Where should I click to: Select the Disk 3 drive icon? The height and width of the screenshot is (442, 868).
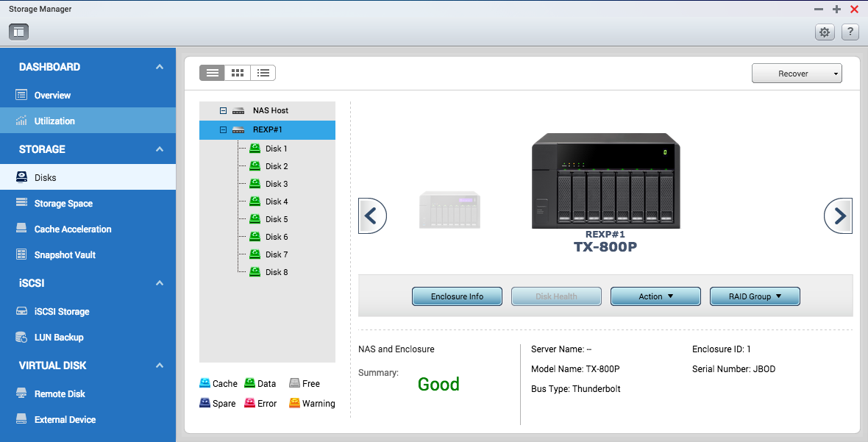[255, 184]
